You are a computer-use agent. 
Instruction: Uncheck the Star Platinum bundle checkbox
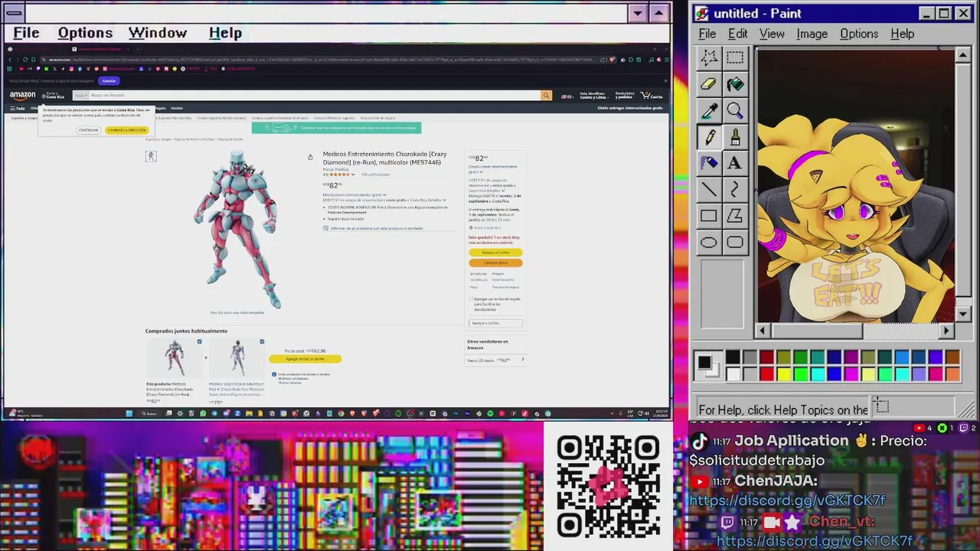(x=262, y=341)
